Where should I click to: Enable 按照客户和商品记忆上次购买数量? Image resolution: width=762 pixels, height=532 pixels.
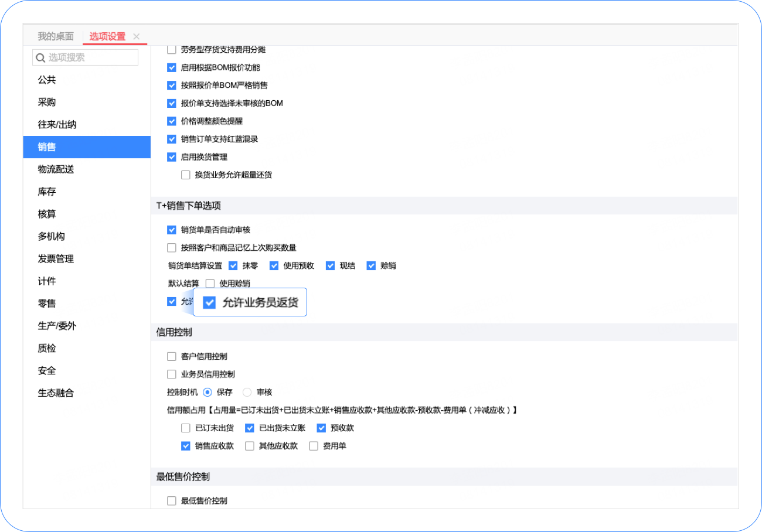[x=172, y=248]
